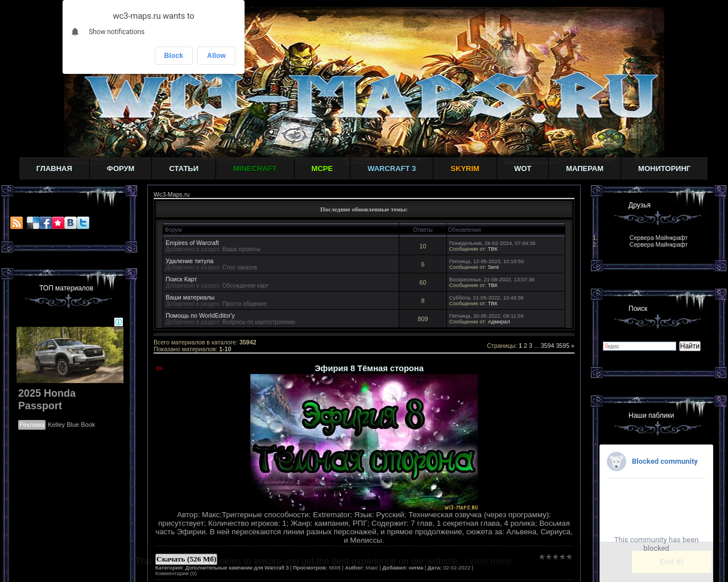The height and width of the screenshot is (582, 728).
Task: Open the SKYRIM menu item
Action: coord(465,169)
